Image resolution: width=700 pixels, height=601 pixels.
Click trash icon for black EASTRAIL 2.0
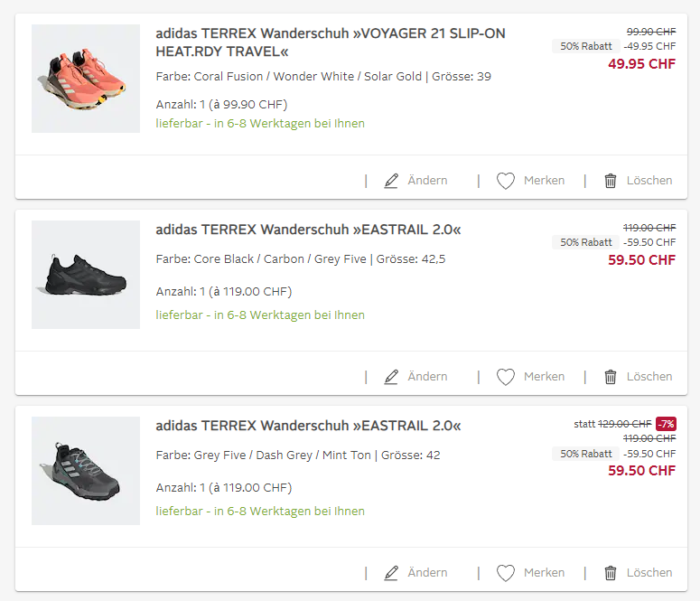coord(611,377)
